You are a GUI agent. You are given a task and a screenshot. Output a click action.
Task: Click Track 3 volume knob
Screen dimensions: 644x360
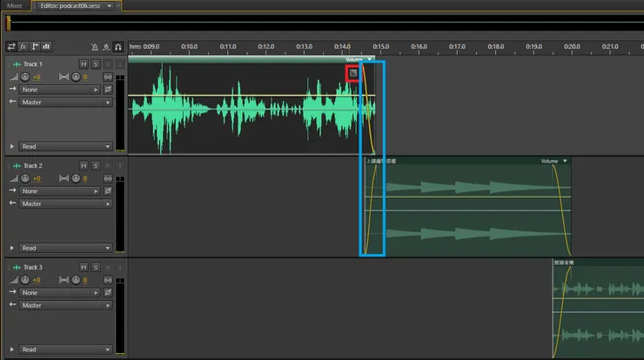tap(25, 280)
